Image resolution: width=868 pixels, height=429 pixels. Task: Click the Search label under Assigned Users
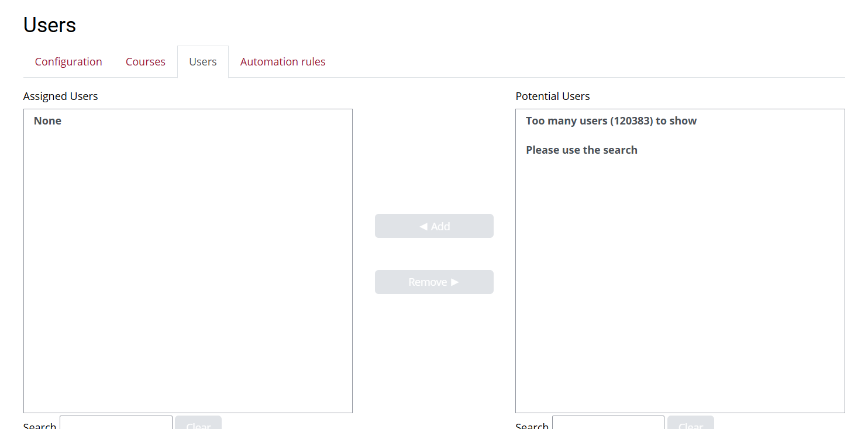40,425
